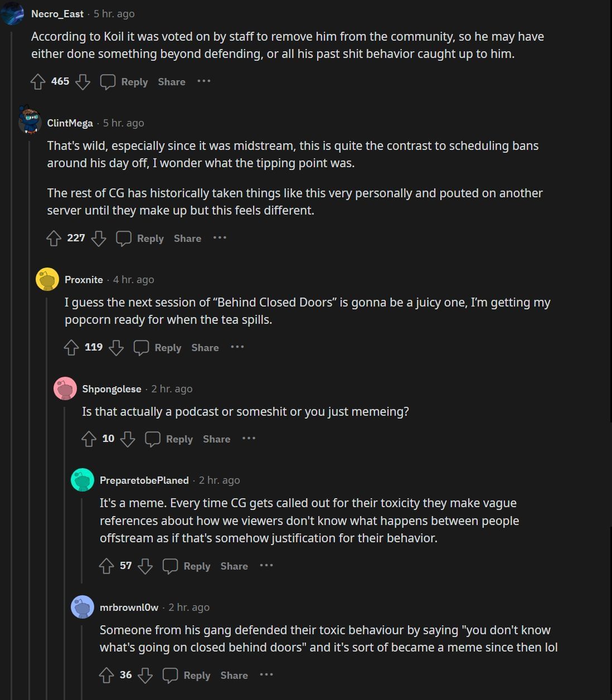
Task: Click mrbrownl0w's timestamp
Action: [188, 607]
